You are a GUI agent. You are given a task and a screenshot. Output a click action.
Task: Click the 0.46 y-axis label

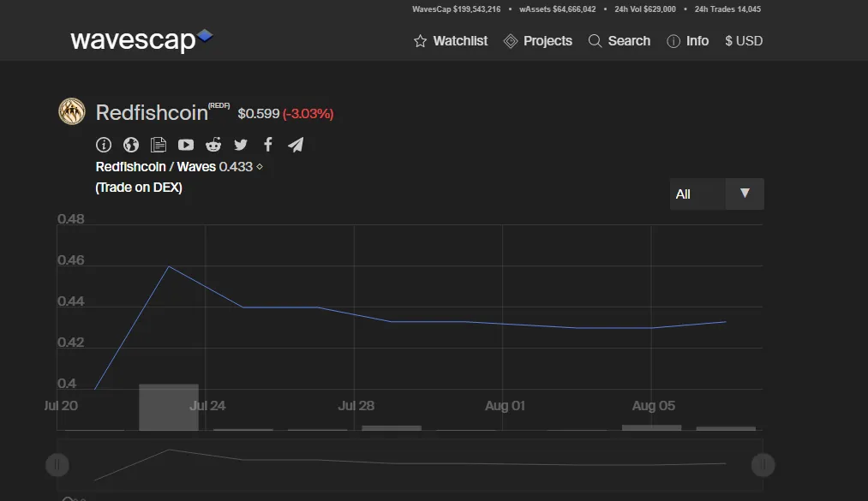tap(71, 259)
